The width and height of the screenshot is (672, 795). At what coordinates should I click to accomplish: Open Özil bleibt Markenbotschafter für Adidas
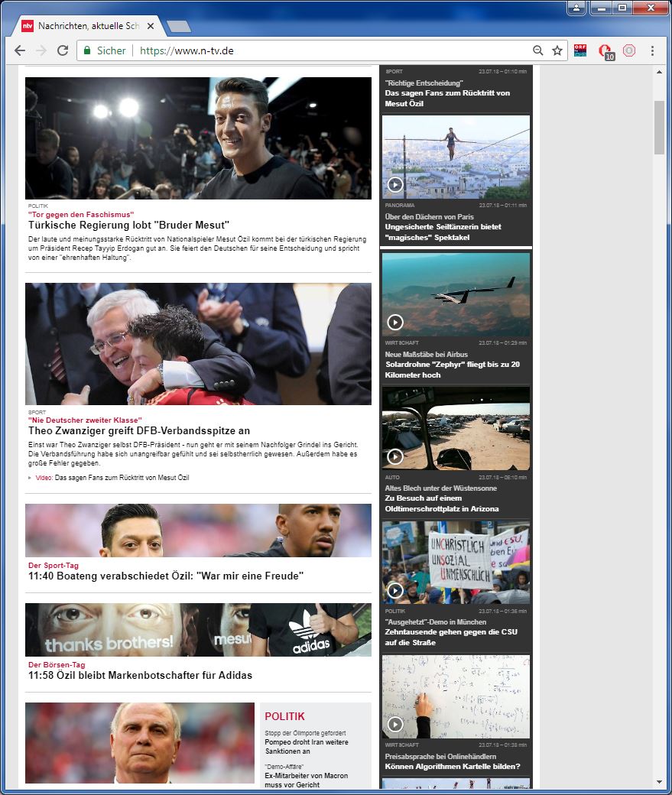pyautogui.click(x=140, y=675)
